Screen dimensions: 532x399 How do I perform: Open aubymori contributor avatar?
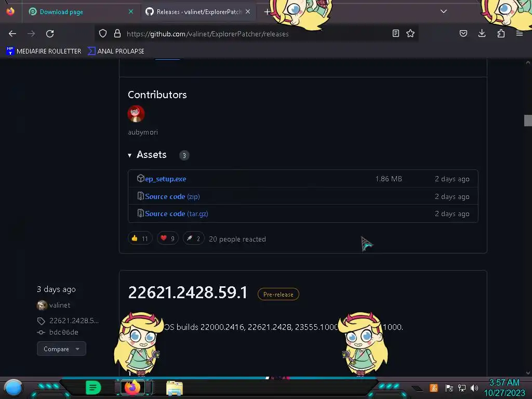[136, 114]
